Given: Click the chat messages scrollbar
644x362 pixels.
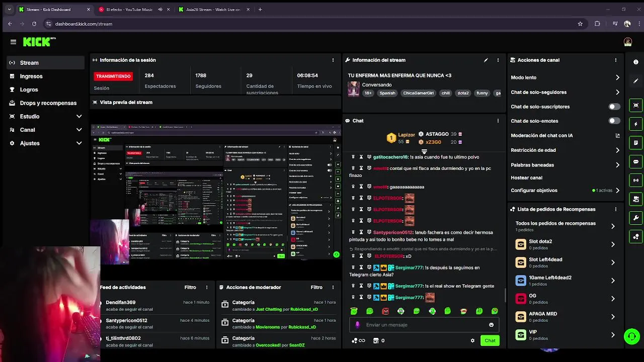Looking at the screenshot, I should (505, 295).
